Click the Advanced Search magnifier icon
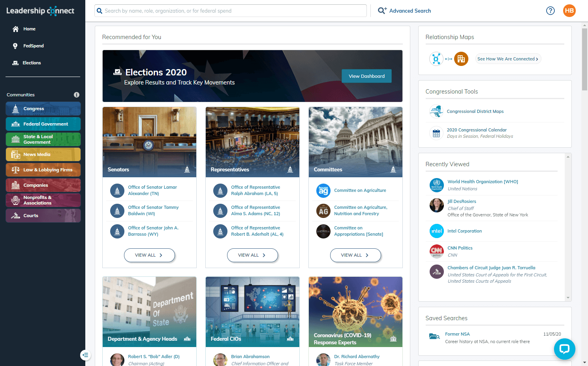 point(382,11)
